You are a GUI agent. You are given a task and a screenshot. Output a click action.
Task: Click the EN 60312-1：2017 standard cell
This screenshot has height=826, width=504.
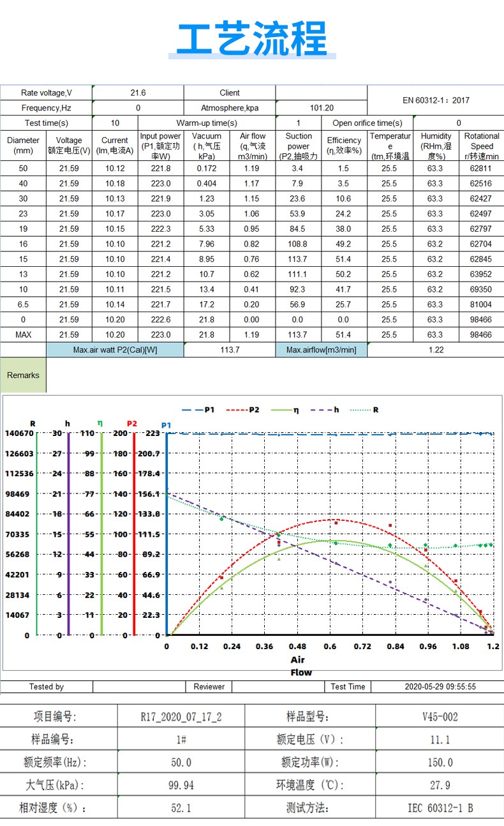click(436, 100)
